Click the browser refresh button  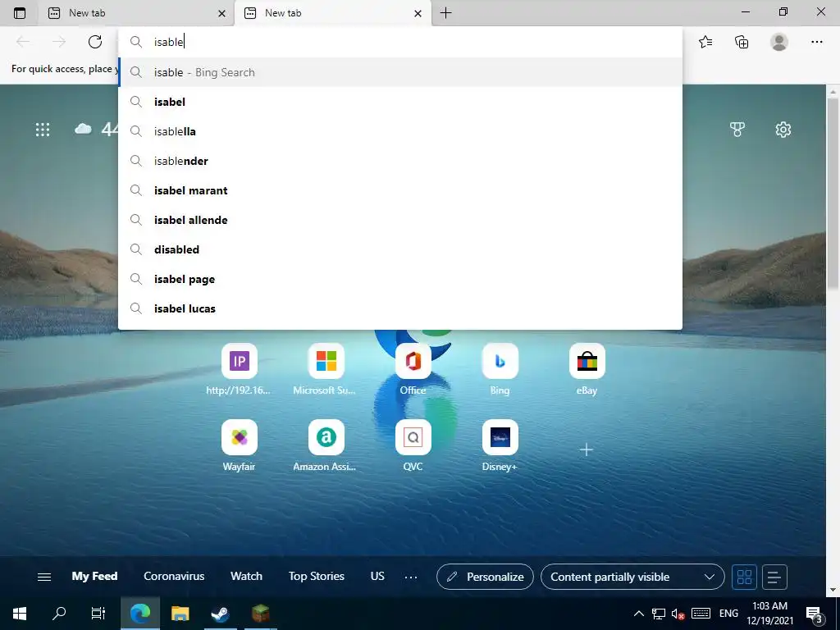(x=95, y=42)
